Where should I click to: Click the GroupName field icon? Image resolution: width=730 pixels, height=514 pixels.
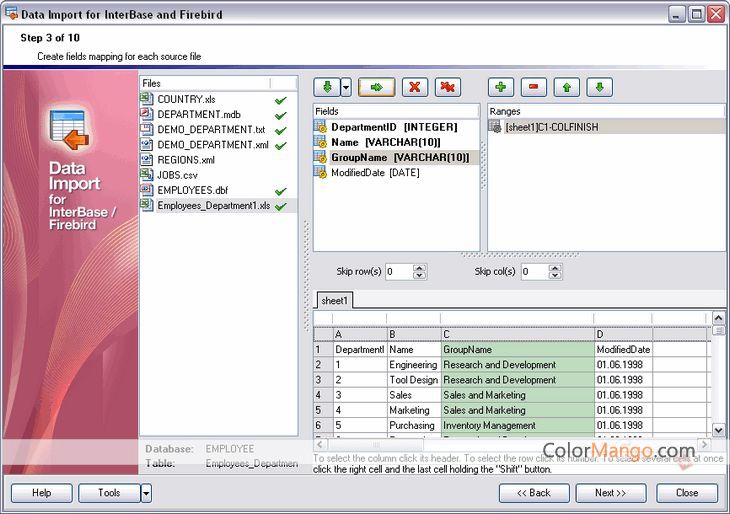(x=320, y=157)
